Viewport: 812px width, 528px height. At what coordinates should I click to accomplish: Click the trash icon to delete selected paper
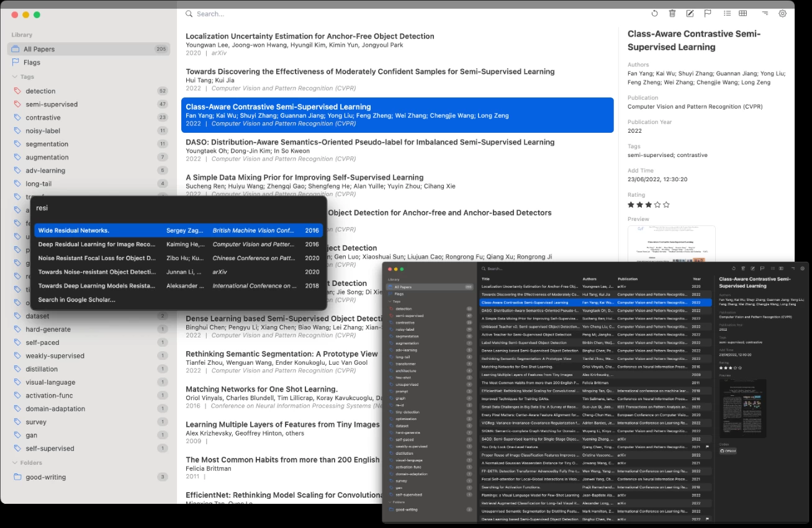(x=672, y=14)
